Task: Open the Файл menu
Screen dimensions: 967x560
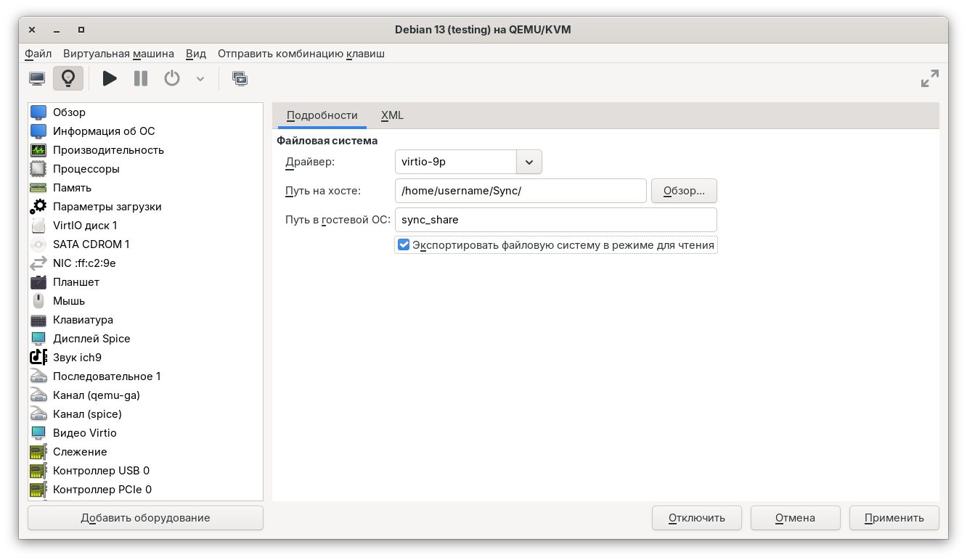Action: click(x=38, y=54)
